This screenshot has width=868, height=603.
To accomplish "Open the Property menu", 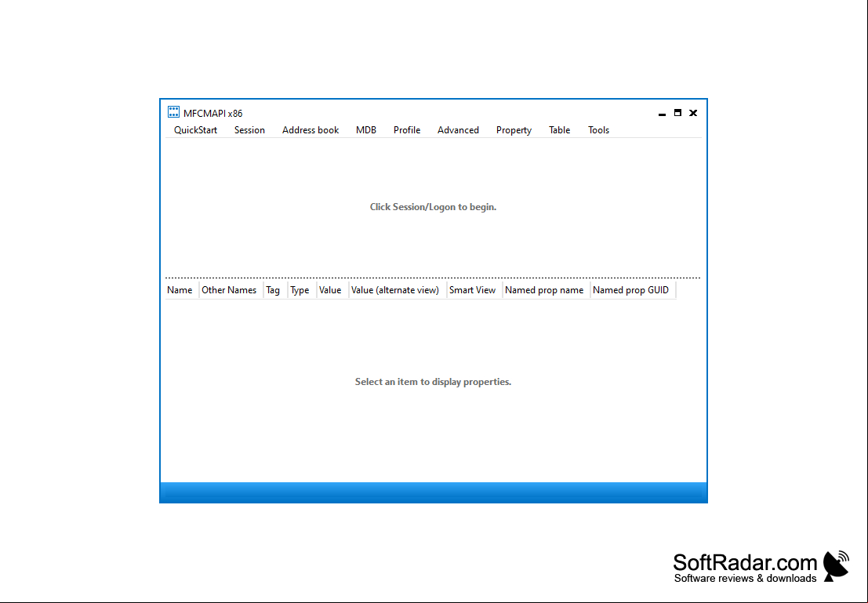I will point(514,130).
